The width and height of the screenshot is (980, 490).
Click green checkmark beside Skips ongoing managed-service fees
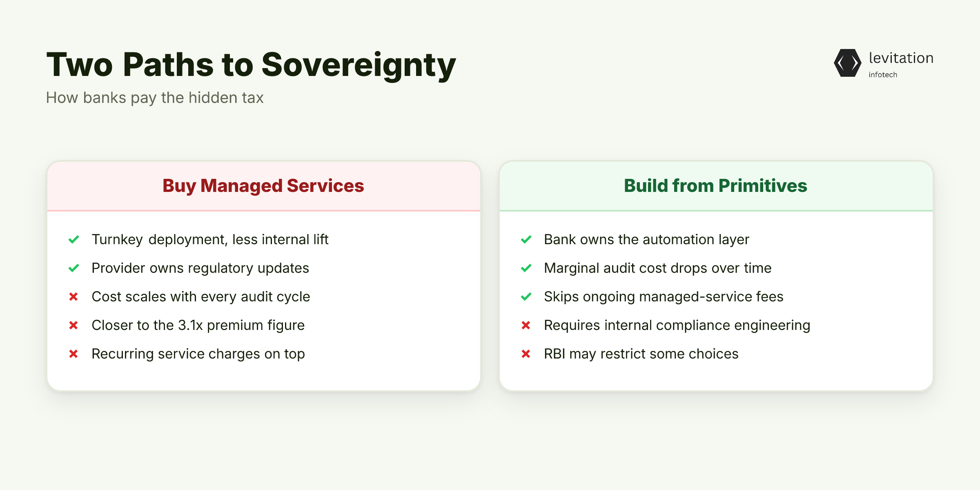(526, 296)
